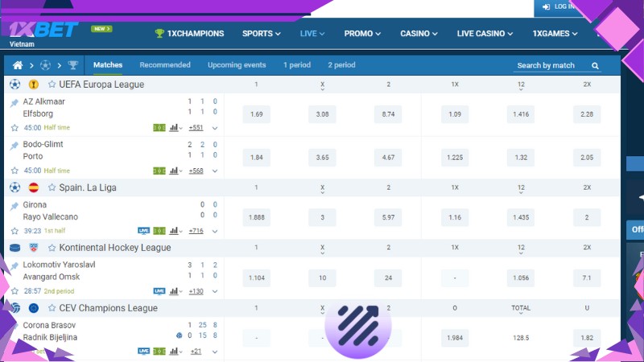Image resolution: width=644 pixels, height=362 pixels.
Task: Open live stream for Lokomotiv Yaroslavl match
Action: coord(159,291)
